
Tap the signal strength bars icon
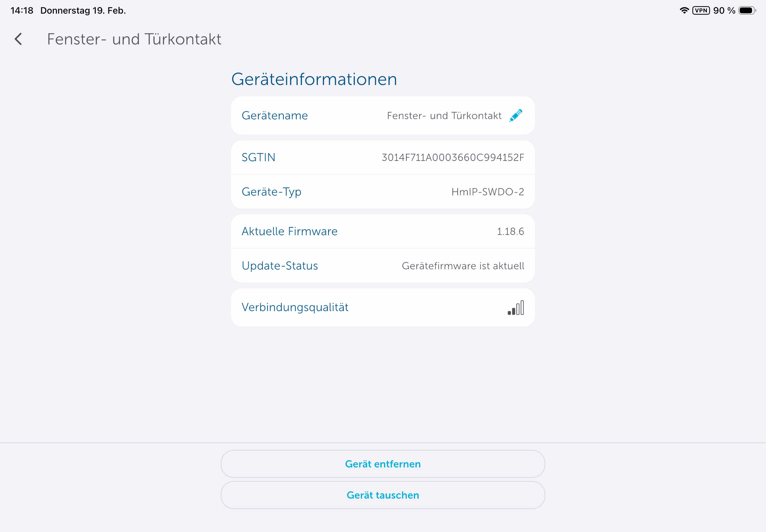point(515,308)
